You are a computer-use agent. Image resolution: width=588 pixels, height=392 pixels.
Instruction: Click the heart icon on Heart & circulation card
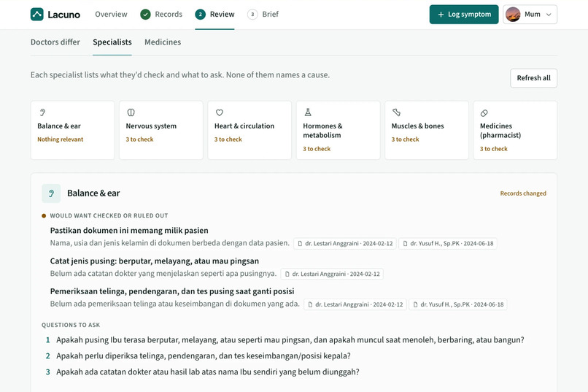click(220, 112)
